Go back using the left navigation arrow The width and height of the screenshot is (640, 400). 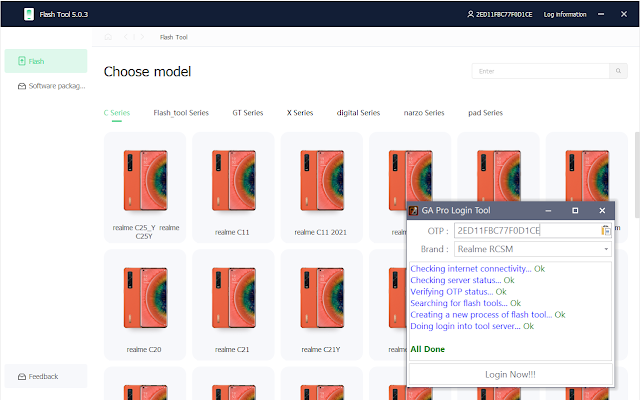(126, 37)
